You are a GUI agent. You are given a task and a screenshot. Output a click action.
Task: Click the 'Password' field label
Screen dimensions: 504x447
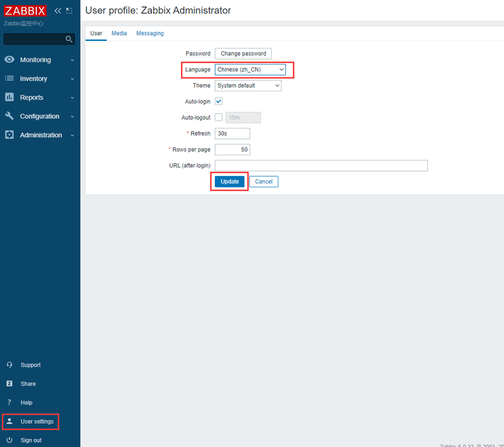point(198,53)
